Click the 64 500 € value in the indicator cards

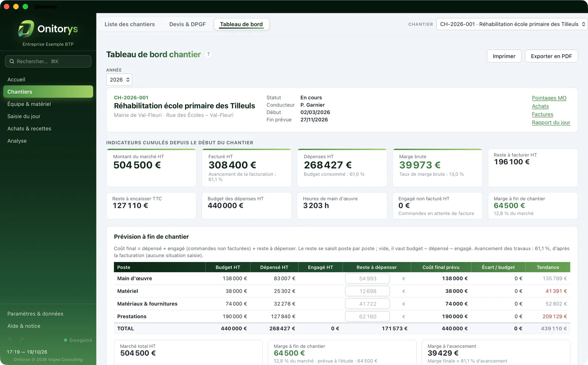click(x=509, y=206)
